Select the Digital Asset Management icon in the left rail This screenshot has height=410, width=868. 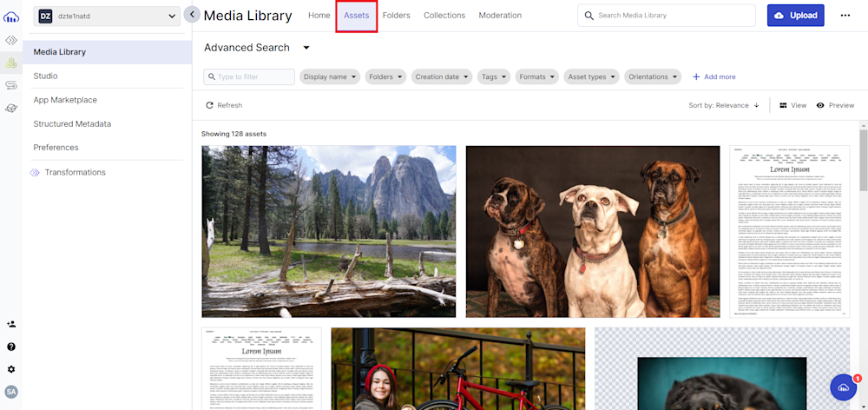coord(11,63)
